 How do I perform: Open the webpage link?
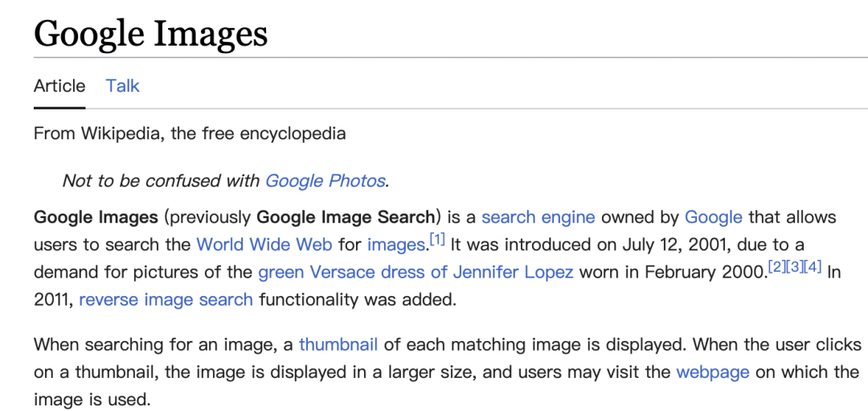coord(713,372)
